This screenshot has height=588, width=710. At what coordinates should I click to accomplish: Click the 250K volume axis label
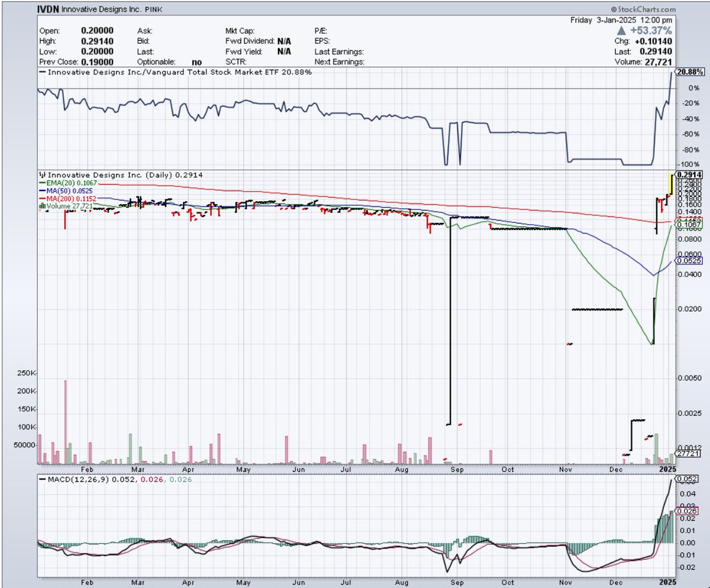click(27, 373)
